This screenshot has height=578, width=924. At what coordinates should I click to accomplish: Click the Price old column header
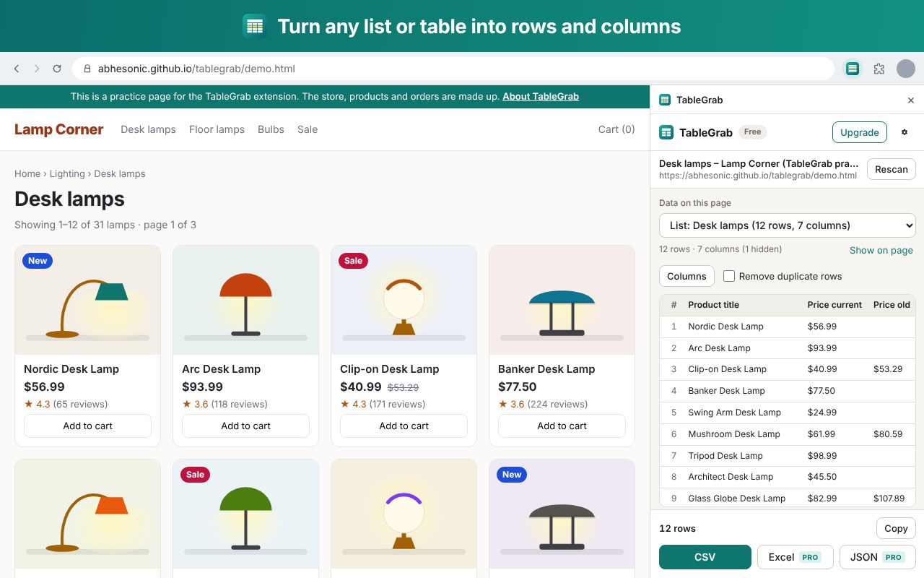(892, 305)
